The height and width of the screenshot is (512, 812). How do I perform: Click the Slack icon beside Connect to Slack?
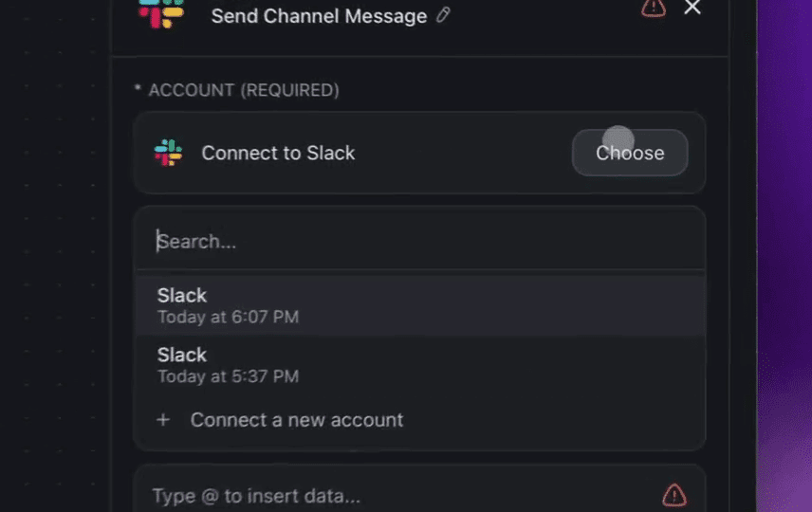click(168, 153)
